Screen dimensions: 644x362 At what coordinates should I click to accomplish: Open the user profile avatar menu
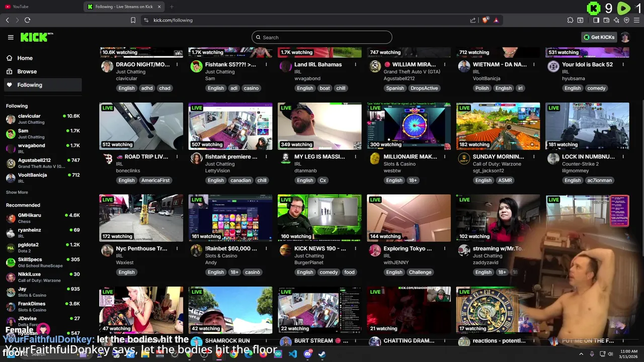625,37
